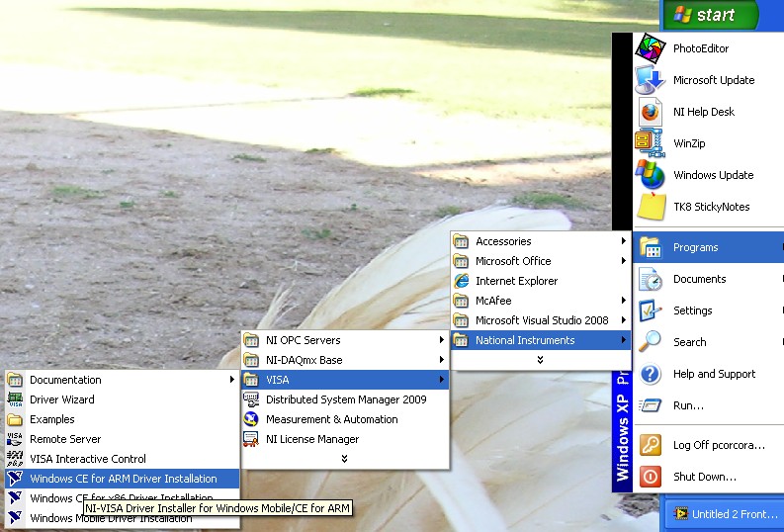The image size is (784, 532).
Task: Click "Documentation" text in VISA submenu
Action: [65, 380]
